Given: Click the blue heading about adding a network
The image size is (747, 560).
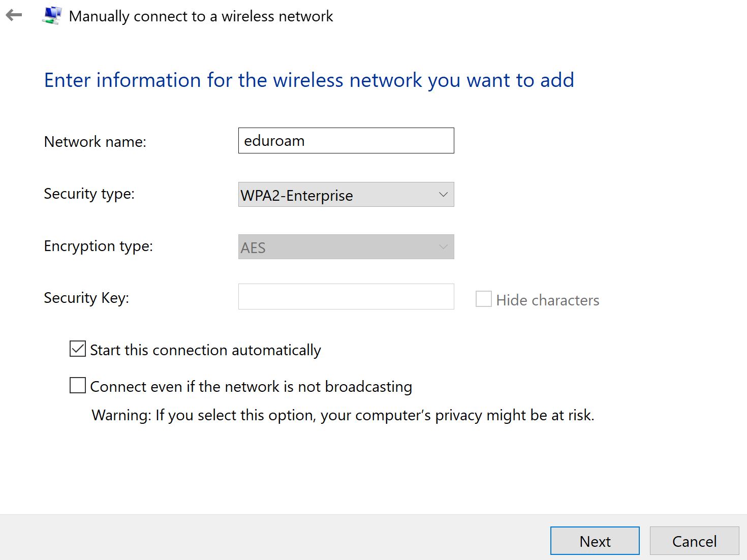Looking at the screenshot, I should tap(309, 80).
